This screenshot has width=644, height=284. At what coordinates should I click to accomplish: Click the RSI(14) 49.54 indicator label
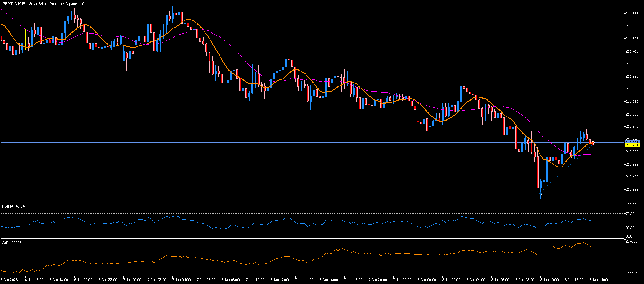pyautogui.click(x=13, y=206)
